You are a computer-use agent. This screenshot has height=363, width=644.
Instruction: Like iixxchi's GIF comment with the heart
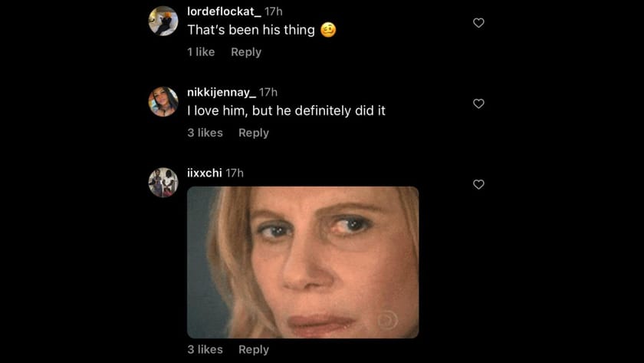point(478,184)
